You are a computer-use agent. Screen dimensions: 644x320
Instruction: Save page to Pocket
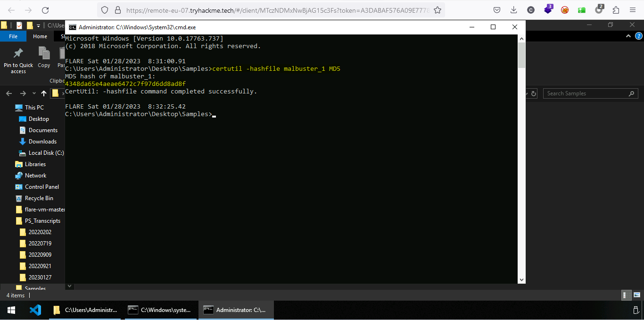(497, 10)
